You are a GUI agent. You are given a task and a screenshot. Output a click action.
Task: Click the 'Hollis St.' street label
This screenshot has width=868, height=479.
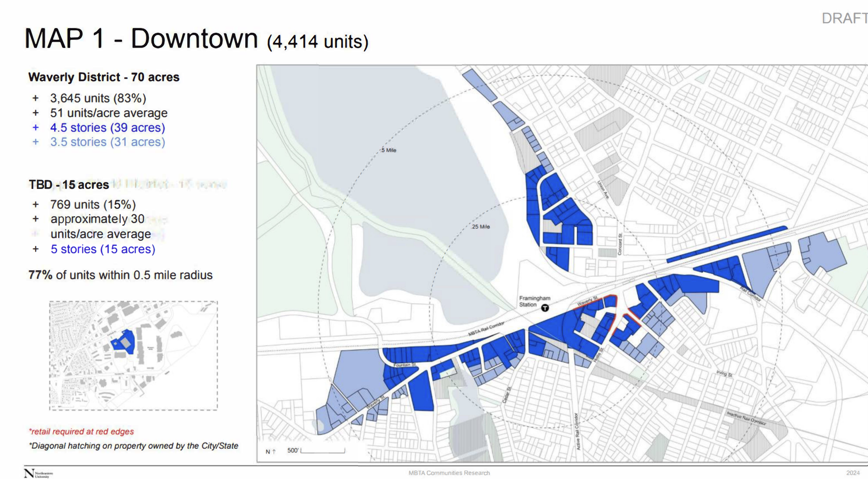click(x=598, y=355)
